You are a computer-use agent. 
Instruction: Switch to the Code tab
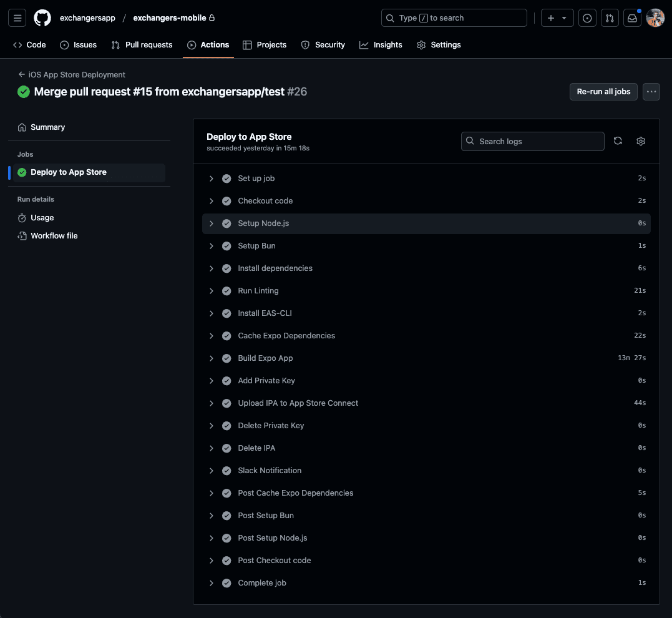29,44
